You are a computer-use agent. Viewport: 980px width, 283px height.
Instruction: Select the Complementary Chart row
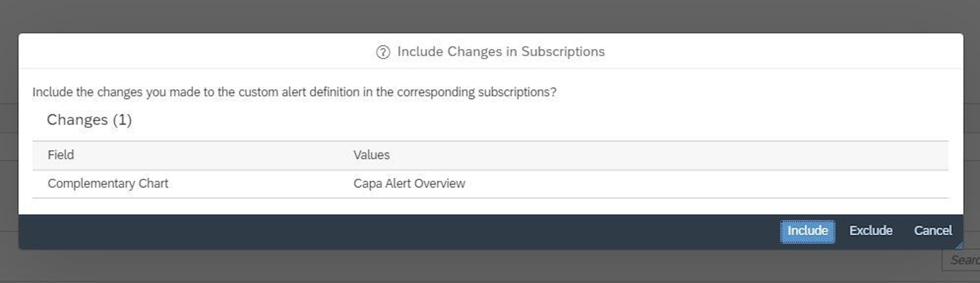pyautogui.click(x=109, y=183)
